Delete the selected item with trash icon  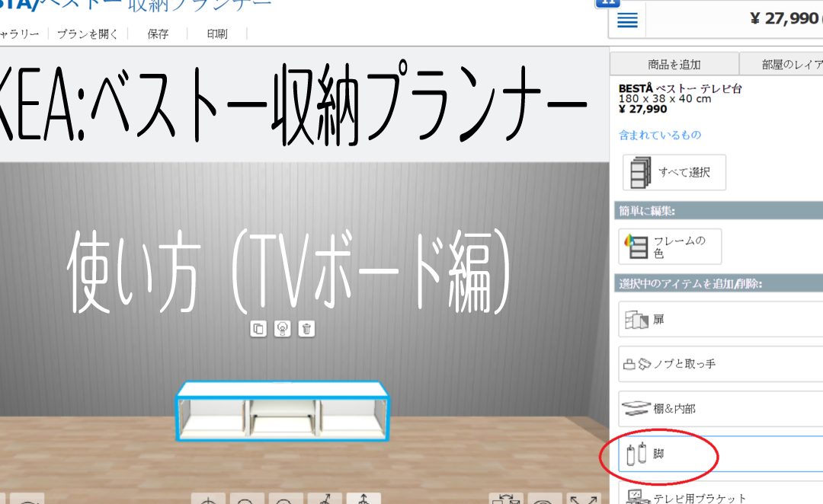tap(306, 329)
